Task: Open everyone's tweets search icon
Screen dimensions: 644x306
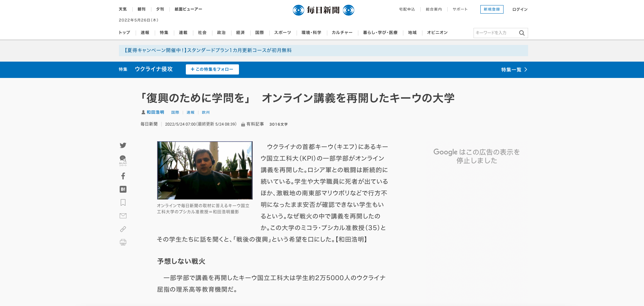Action: click(x=123, y=160)
